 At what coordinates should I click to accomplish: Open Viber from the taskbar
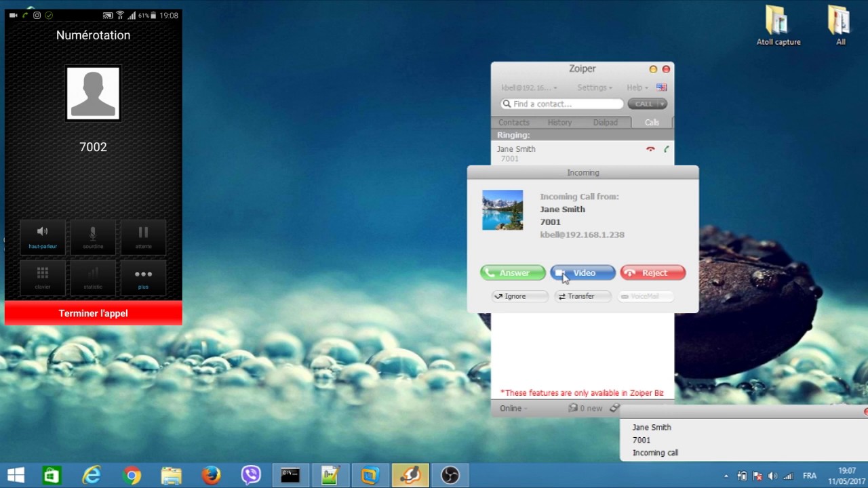pos(251,475)
